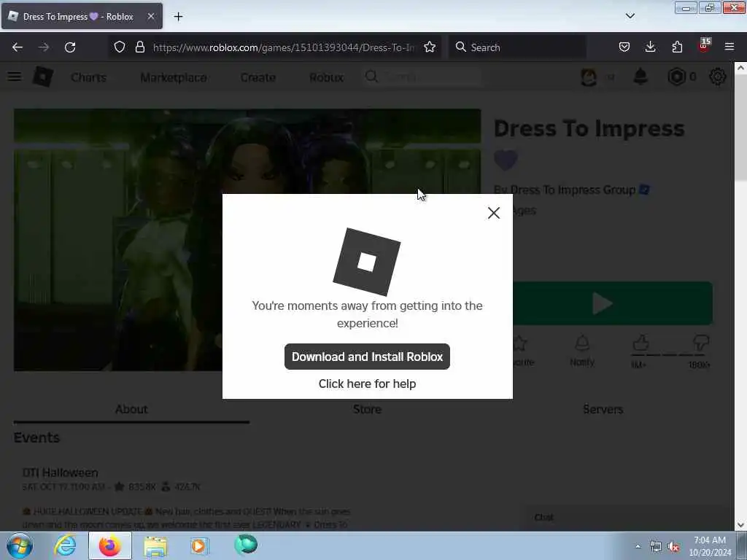Screen dimensions: 747x560
Task: Open the media player taskbar icon
Action: 199,545
